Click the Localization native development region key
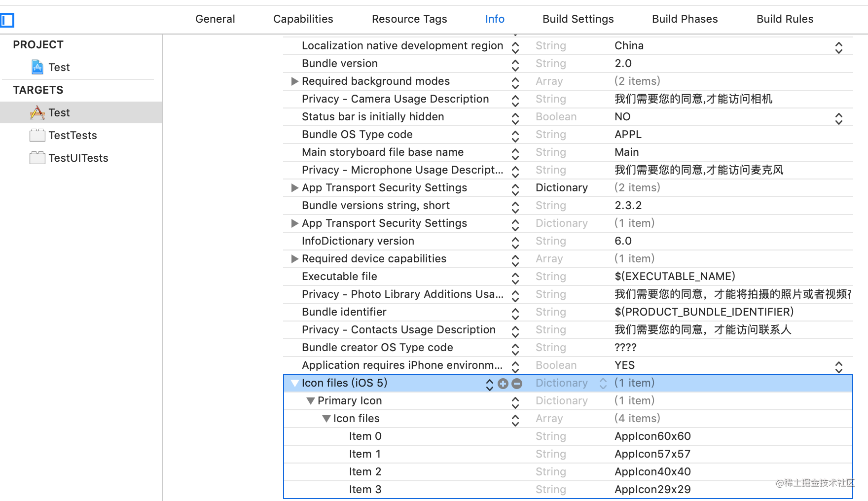 (x=402, y=45)
